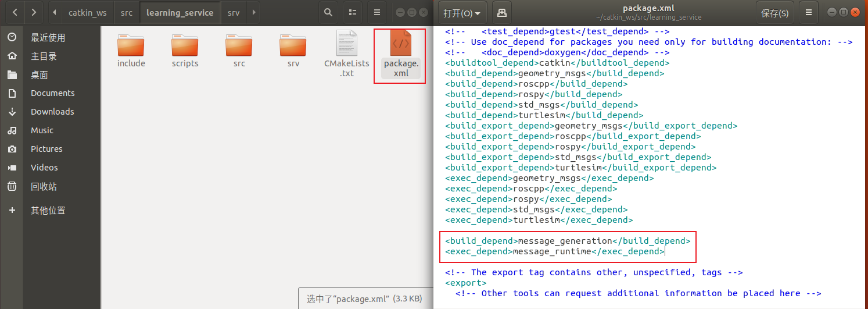Open Documents in sidebar
The image size is (868, 309).
[51, 93]
